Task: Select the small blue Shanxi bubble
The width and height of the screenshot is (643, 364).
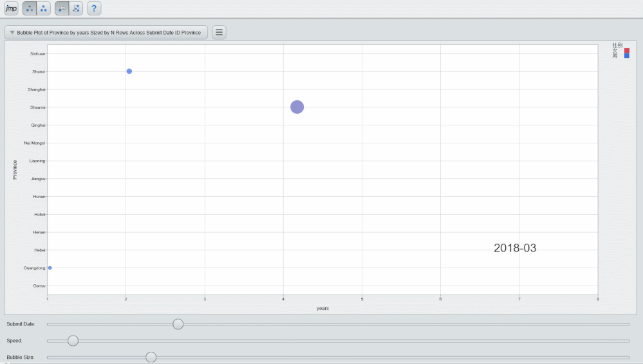Action: 129,71
